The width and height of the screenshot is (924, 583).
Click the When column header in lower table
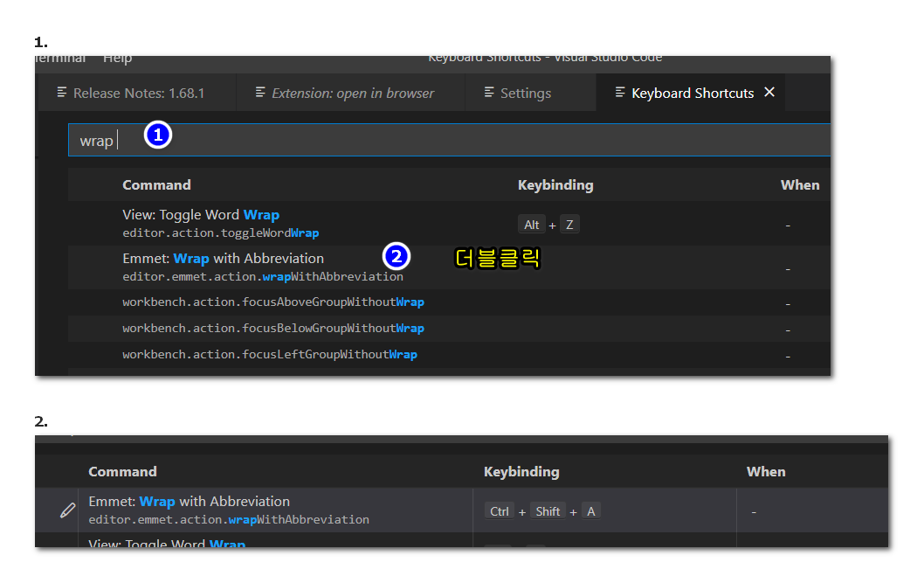[x=765, y=472]
